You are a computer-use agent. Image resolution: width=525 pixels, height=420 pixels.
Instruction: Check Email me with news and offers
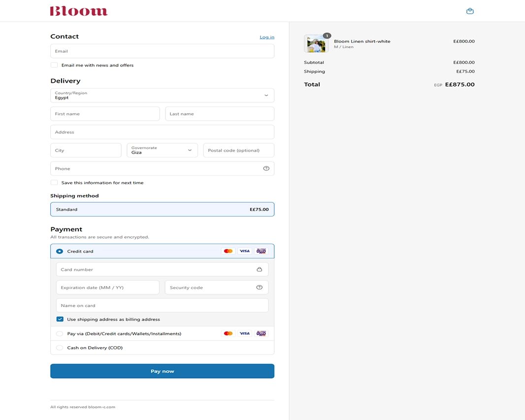tap(54, 65)
